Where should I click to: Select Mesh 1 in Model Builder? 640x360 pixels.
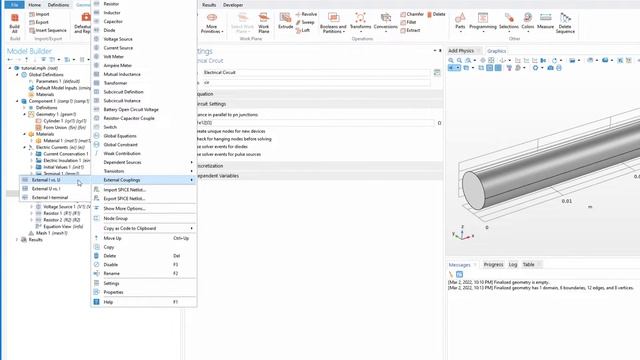point(48,233)
